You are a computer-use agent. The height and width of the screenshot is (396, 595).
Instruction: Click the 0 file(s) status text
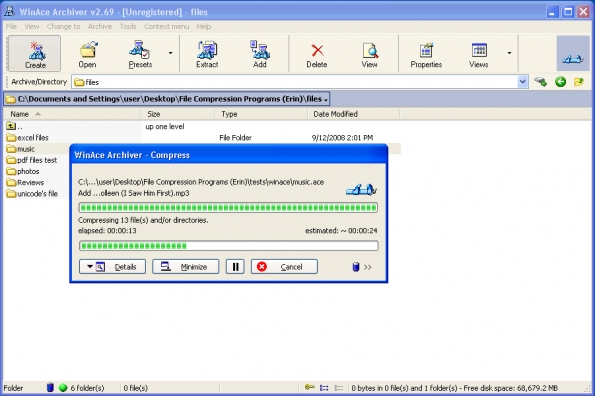coord(135,388)
